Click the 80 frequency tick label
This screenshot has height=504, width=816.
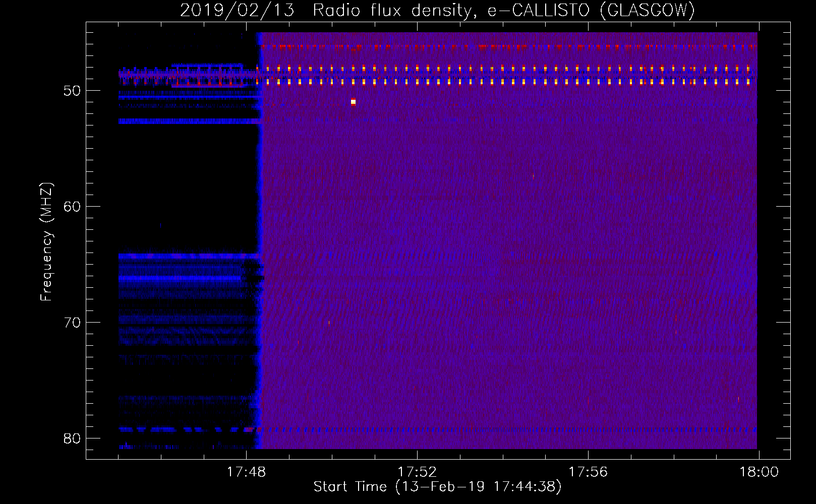(72, 438)
